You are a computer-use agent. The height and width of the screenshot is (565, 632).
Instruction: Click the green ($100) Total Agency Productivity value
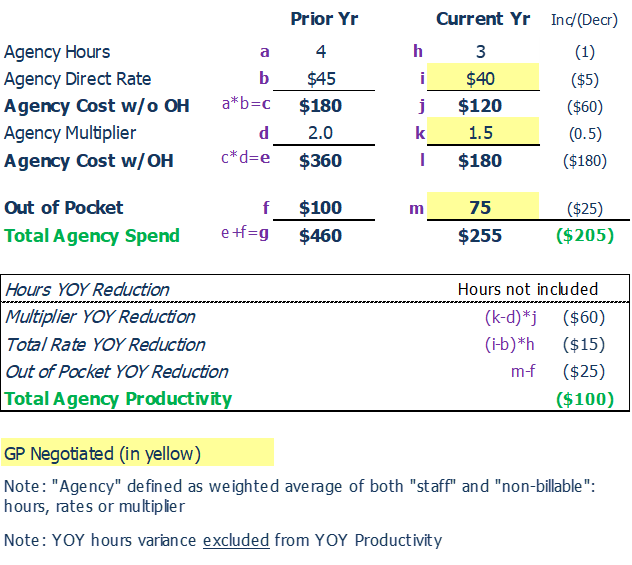pyautogui.click(x=585, y=399)
